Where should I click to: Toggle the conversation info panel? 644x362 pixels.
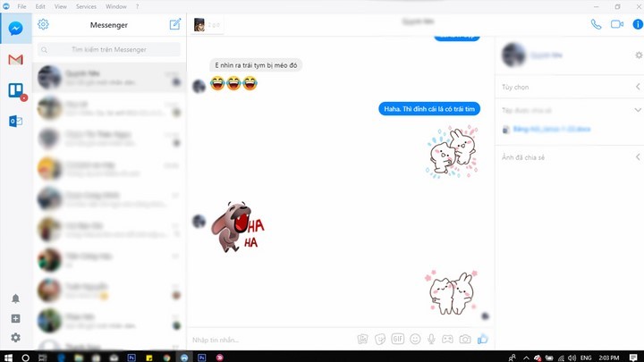tap(635, 24)
